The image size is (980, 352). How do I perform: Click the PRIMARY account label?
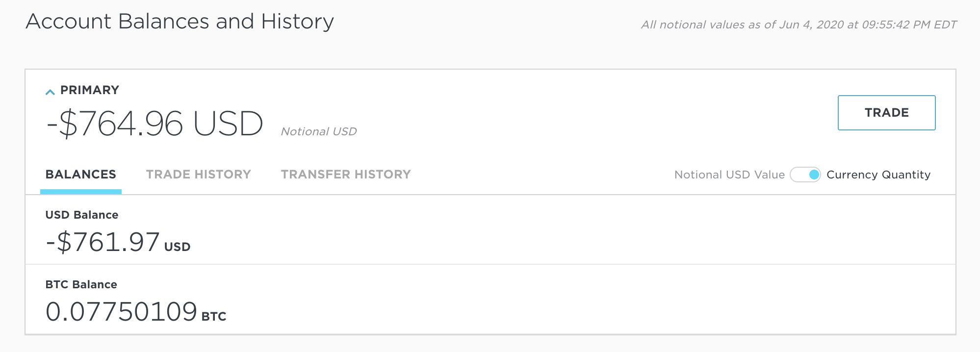coord(90,90)
